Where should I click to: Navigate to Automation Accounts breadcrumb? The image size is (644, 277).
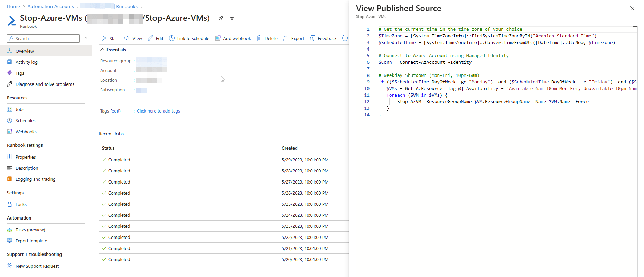[x=50, y=6]
